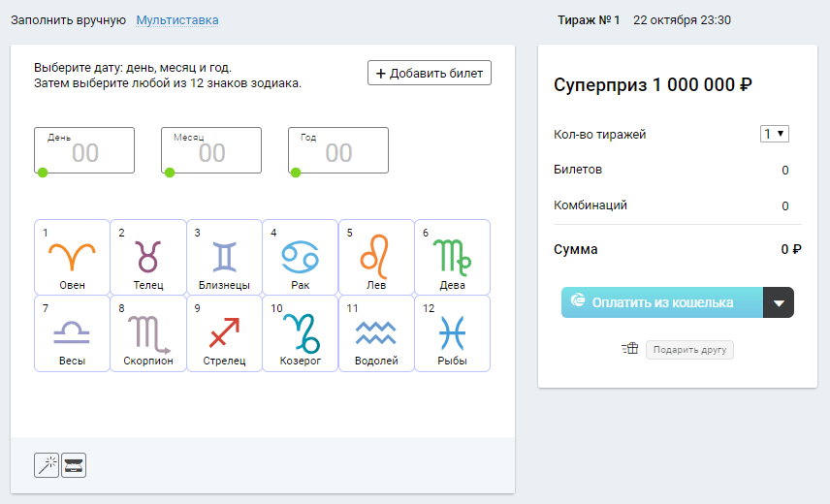Click the gift icon near Подарить другу
The height and width of the screenshot is (504, 830).
(630, 349)
